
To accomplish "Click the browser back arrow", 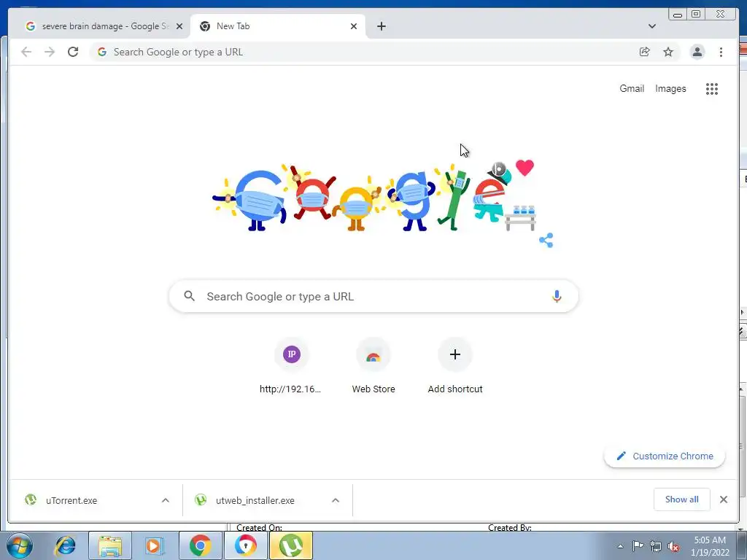I will point(26,52).
